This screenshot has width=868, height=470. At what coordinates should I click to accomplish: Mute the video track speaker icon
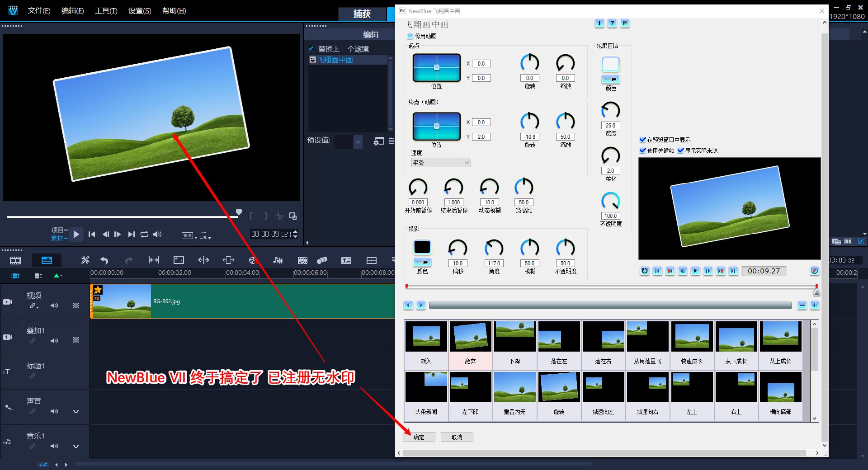coord(54,305)
